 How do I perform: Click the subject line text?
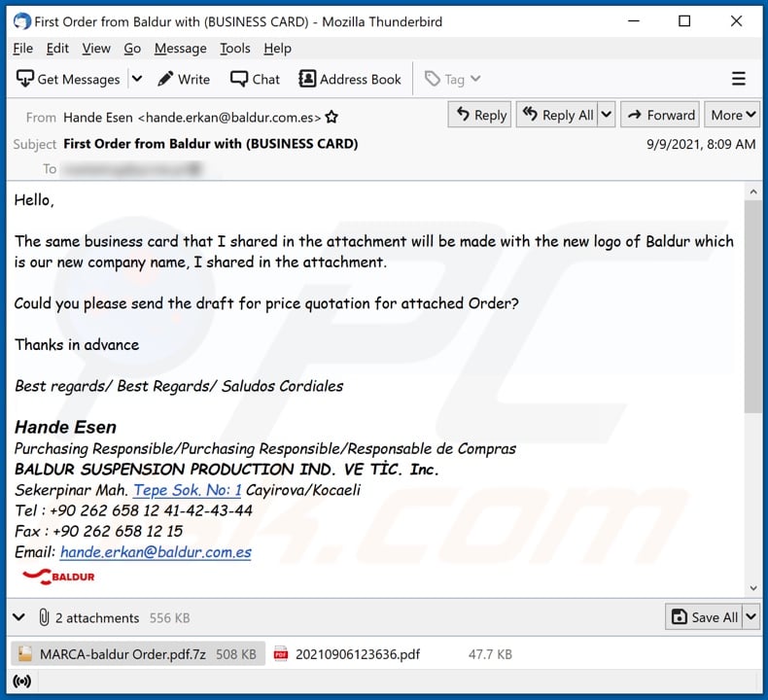tap(211, 144)
